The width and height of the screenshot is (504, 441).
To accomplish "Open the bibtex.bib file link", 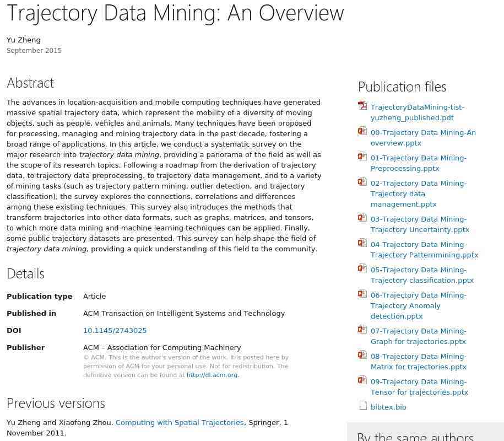I will [x=388, y=407].
